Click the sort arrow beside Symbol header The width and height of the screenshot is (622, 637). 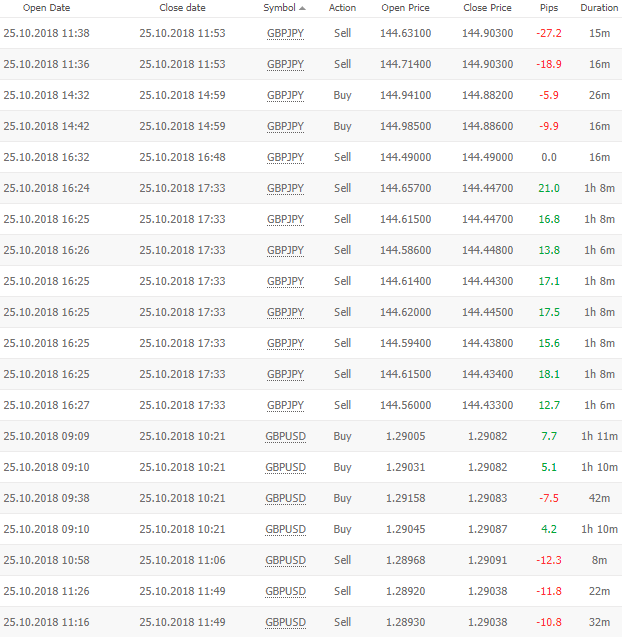[302, 9]
